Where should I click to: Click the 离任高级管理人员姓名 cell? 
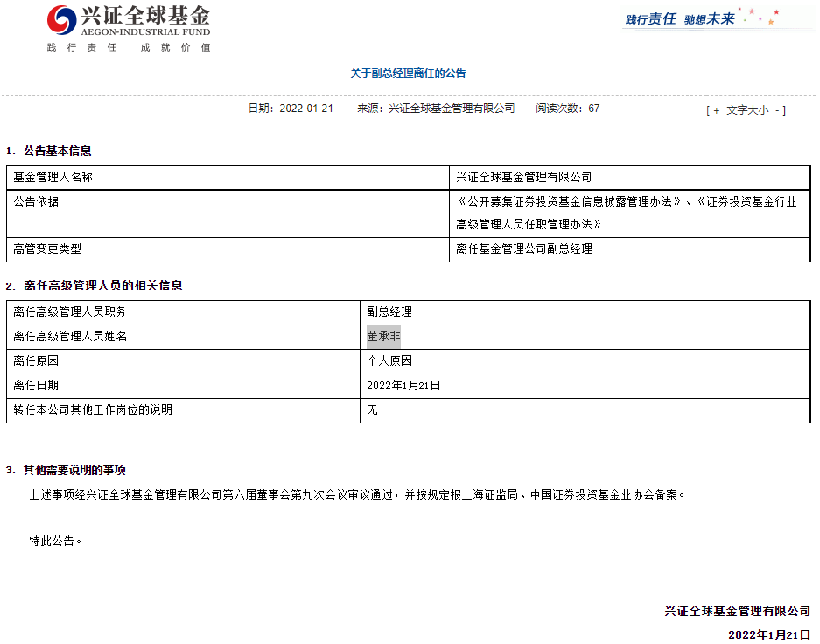click(184, 337)
